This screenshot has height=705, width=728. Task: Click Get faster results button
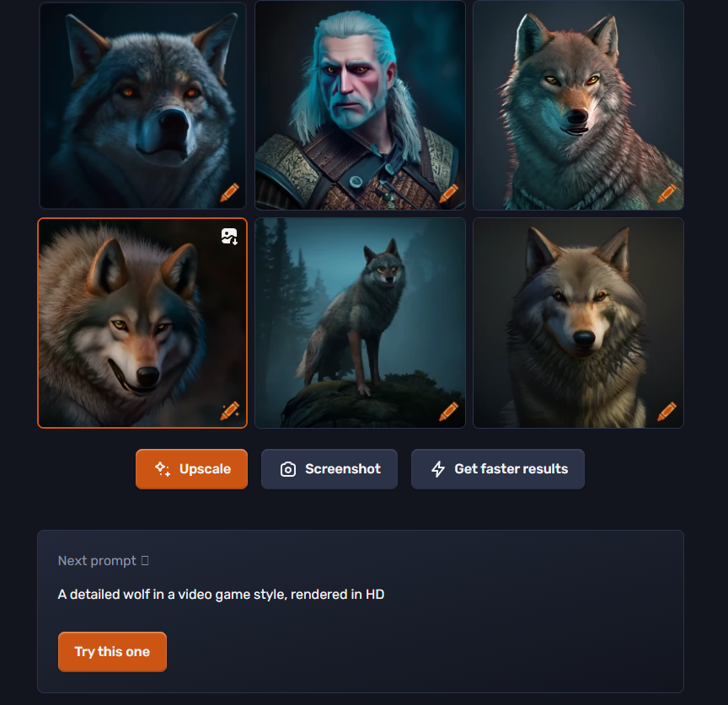498,469
